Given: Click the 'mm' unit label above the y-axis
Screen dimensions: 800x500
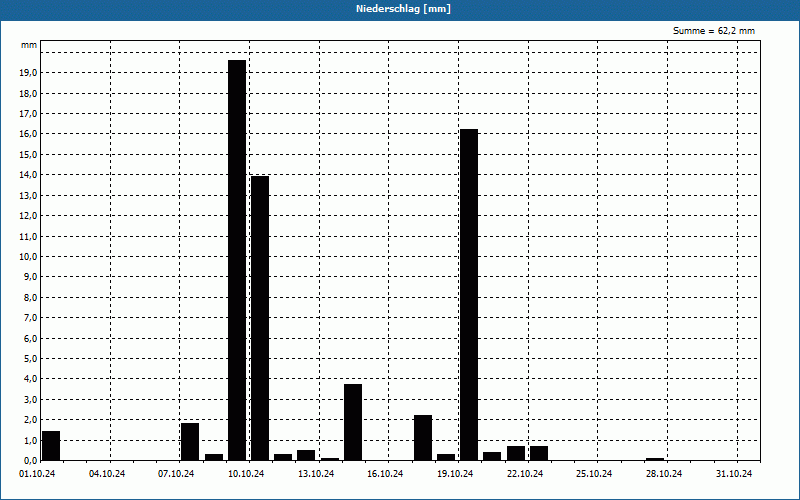Looking at the screenshot, I should [29, 45].
